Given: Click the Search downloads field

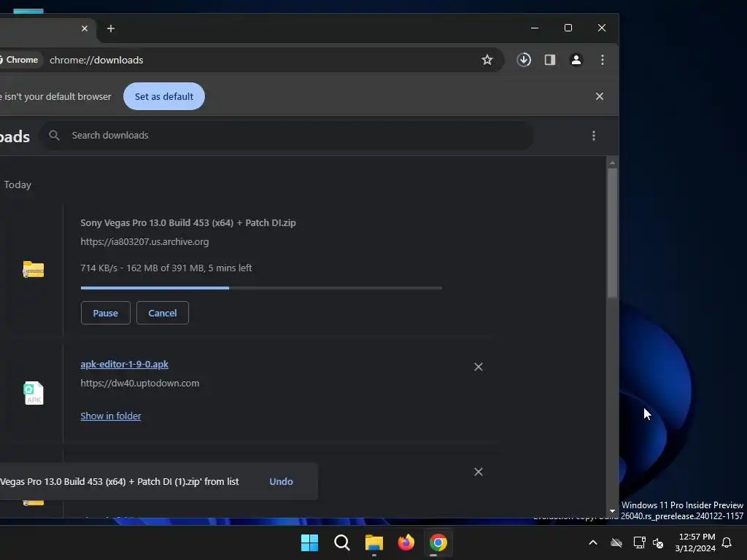Looking at the screenshot, I should pyautogui.click(x=286, y=135).
